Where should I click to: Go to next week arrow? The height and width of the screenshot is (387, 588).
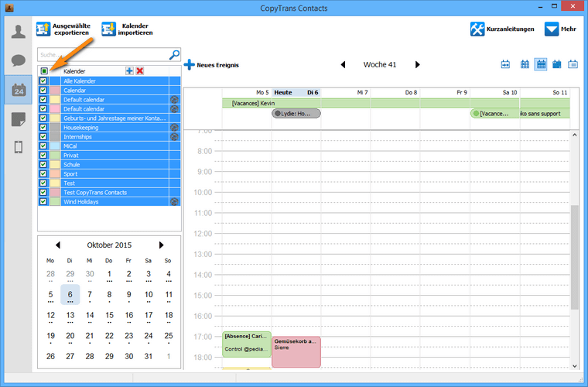(417, 64)
